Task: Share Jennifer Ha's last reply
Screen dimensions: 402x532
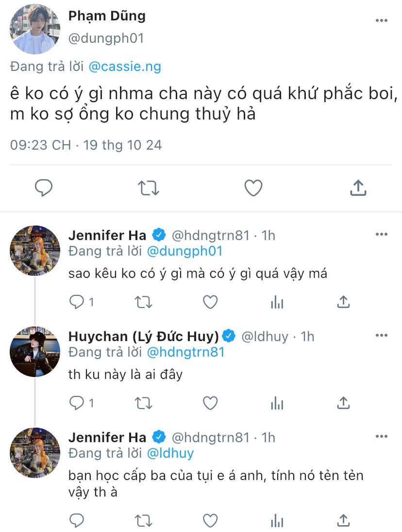Action: (x=343, y=520)
